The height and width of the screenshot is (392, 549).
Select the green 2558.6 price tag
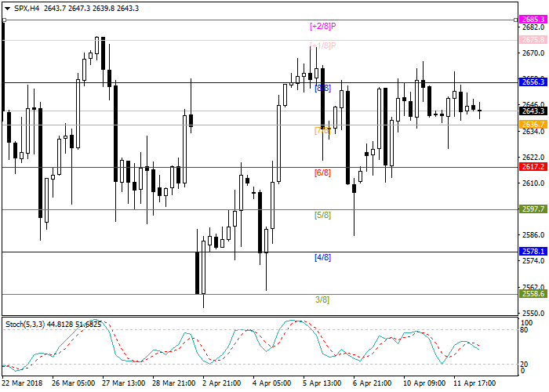tap(533, 293)
